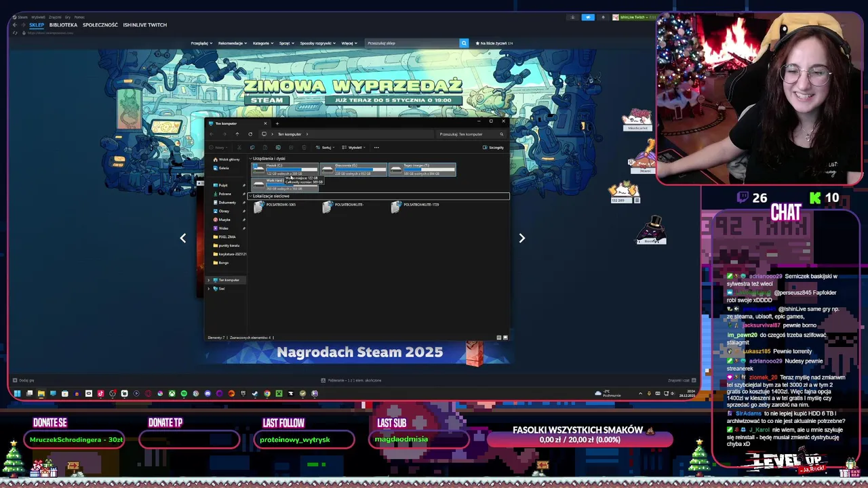Collapse the Lokalizacje sieciowe group

[250, 196]
